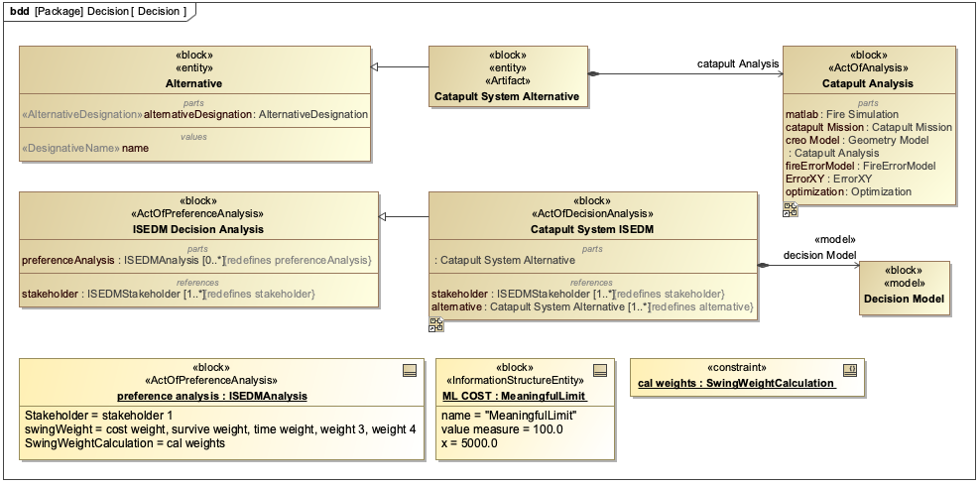Click composition diamond on Catapult System Alternative
Screen dimensions: 980x486
[x=593, y=74]
